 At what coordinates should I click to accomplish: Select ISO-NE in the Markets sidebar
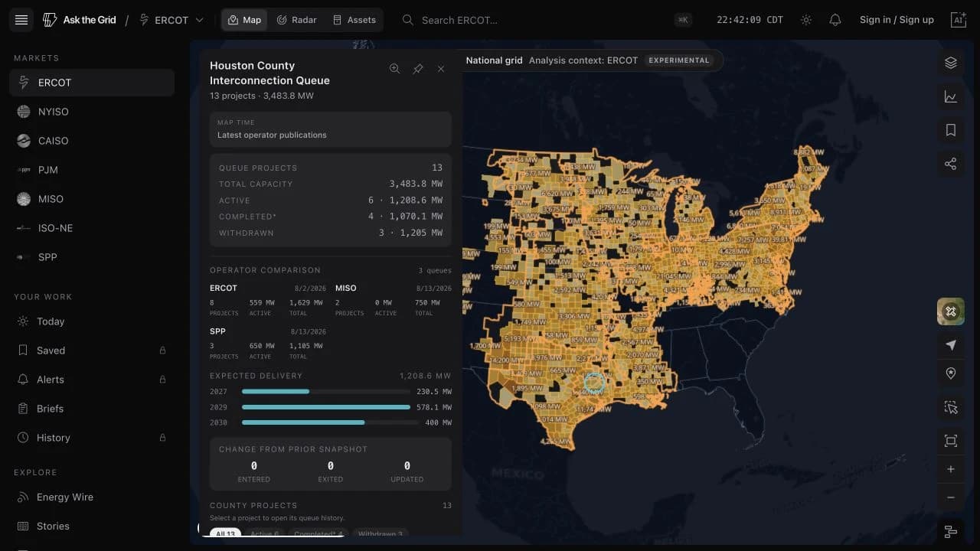coord(92,228)
